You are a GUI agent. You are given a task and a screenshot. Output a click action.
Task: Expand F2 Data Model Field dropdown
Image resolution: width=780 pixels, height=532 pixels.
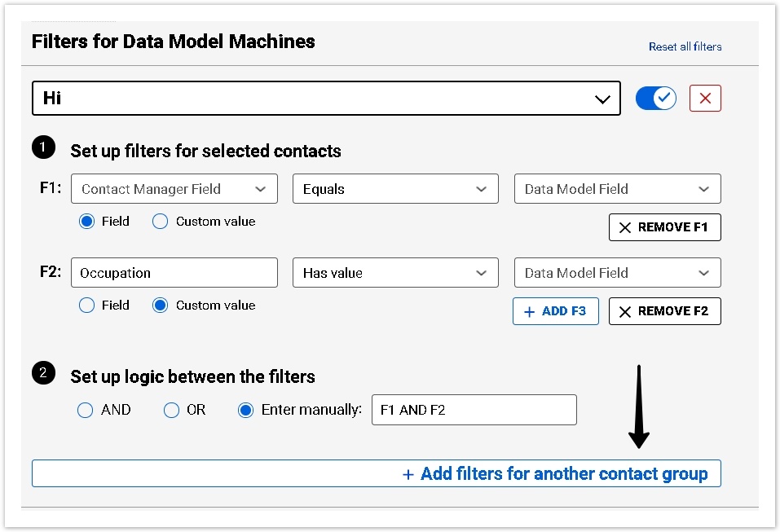click(x=617, y=273)
